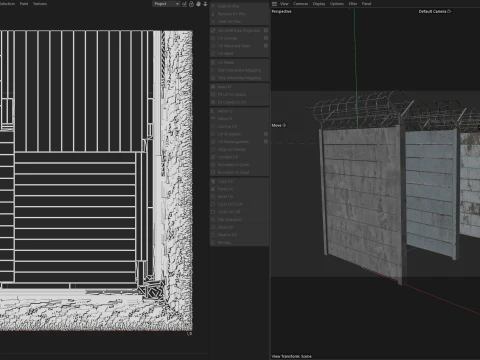Image resolution: width=480 pixels, height=360 pixels.
Task: Click the down-arrow icon in UV toolbar
Action: (205, 4)
